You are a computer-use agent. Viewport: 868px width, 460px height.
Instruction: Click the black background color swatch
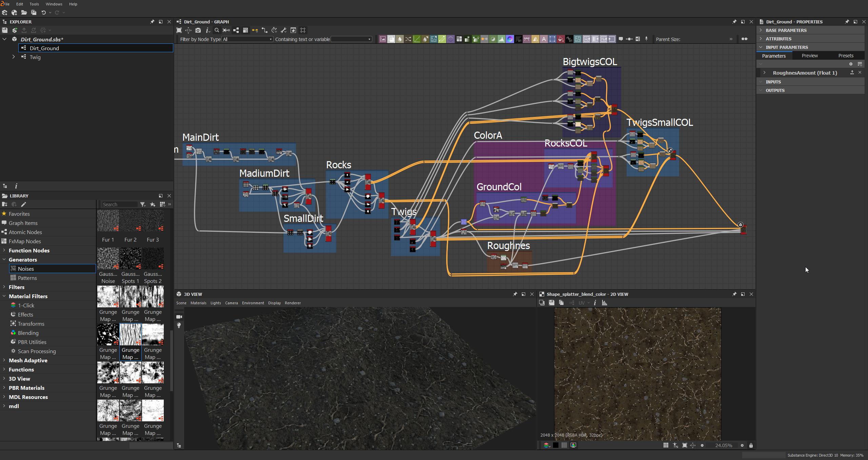coord(555,445)
